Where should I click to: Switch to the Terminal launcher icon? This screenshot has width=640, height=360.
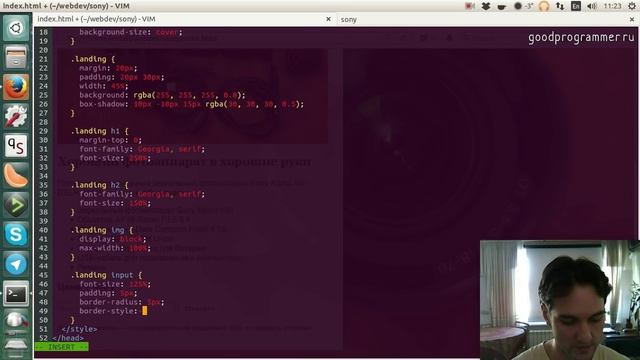(16, 294)
